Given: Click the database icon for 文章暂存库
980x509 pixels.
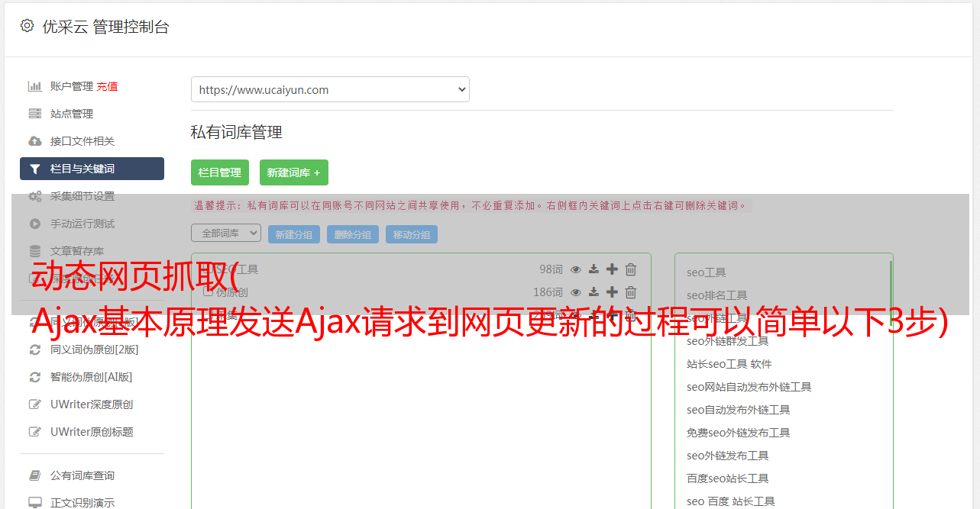Looking at the screenshot, I should coord(34,251).
